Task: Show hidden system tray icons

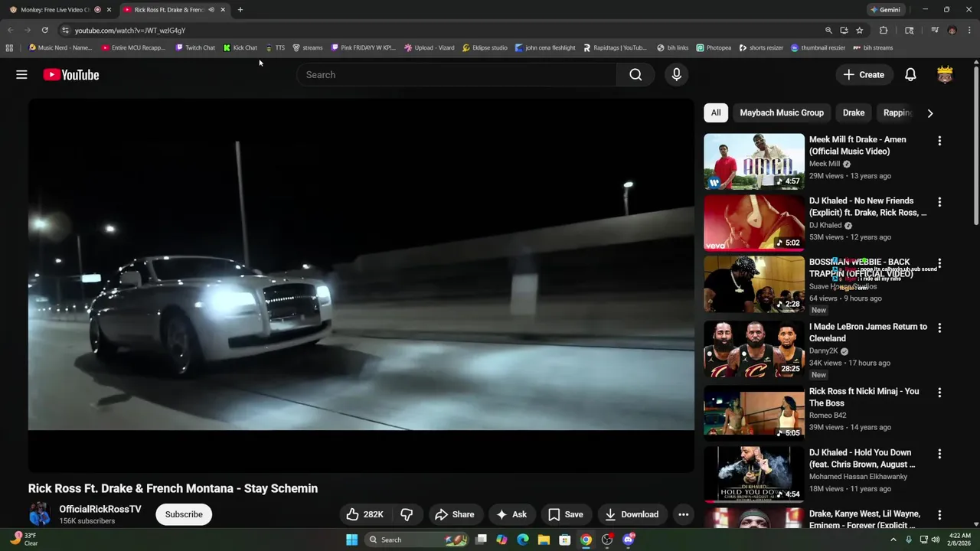Action: click(893, 540)
